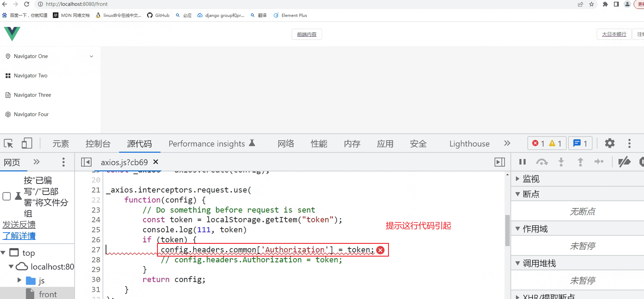Open the Performance insights tab

click(x=212, y=144)
